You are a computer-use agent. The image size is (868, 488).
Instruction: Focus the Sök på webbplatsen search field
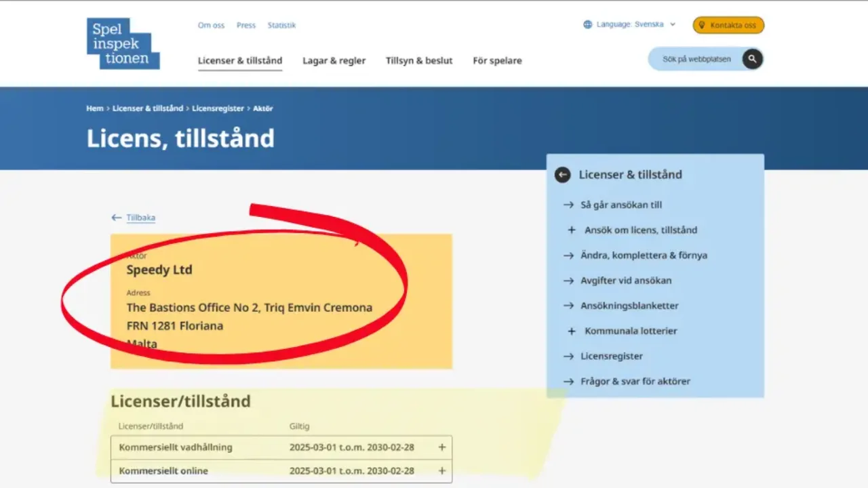[697, 59]
